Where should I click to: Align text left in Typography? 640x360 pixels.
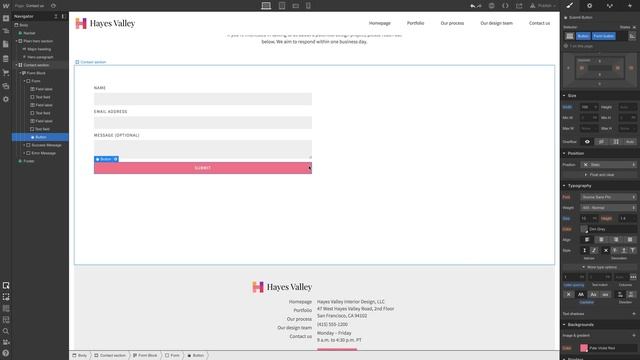[587, 240]
